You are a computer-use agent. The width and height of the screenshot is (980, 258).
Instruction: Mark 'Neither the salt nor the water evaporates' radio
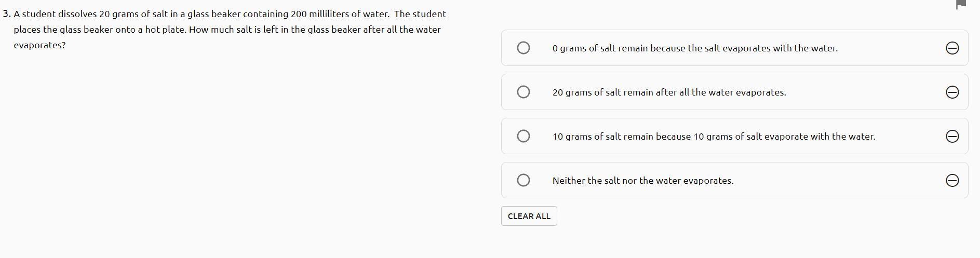click(523, 181)
